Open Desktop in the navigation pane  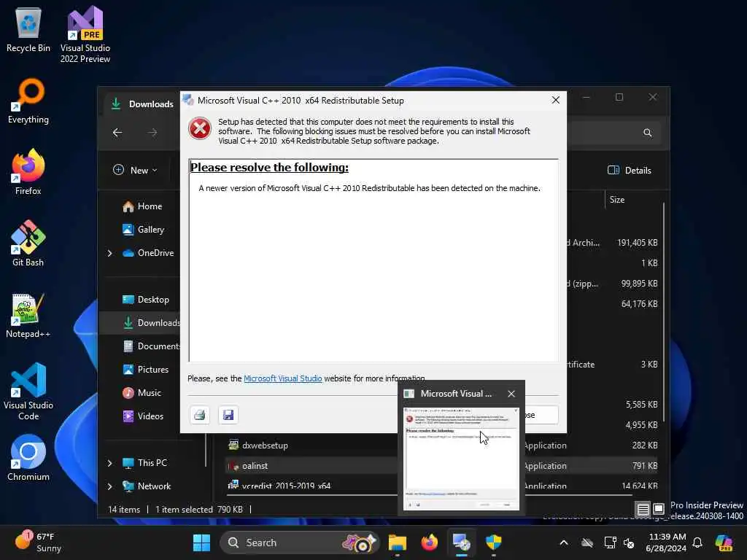(145, 300)
